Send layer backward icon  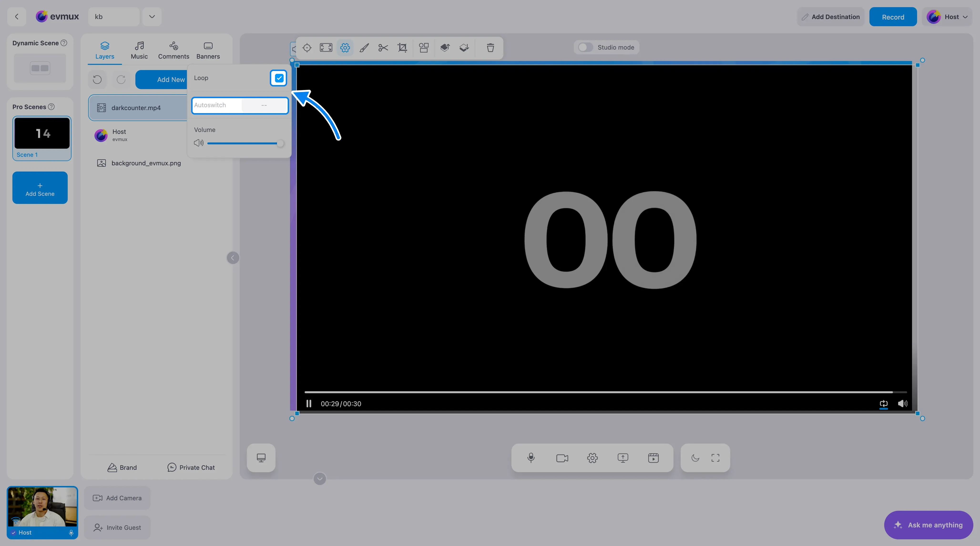click(464, 48)
